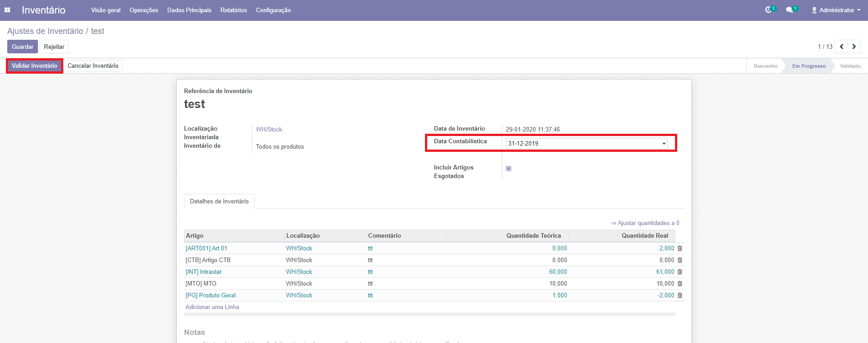
Task: Open the apps grid menu icon
Action: 7,10
